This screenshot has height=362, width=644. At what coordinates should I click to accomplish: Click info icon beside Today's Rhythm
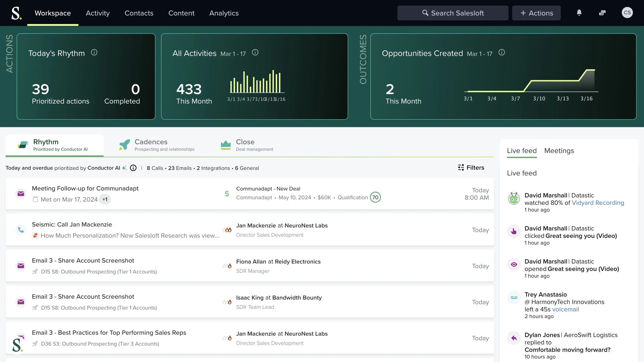tap(94, 52)
